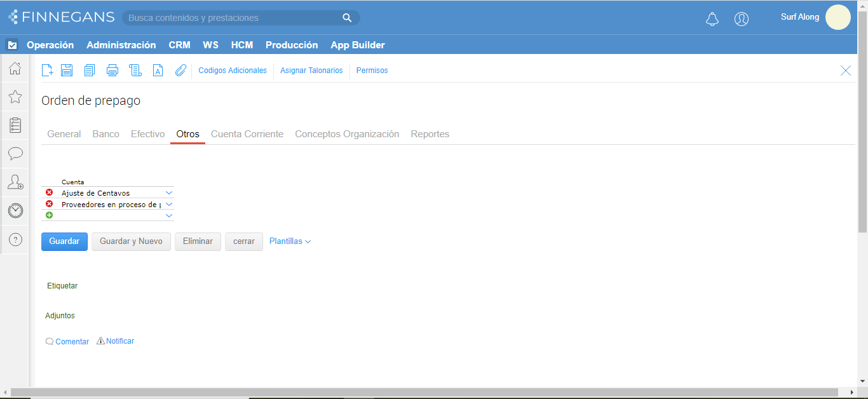Click the search contents input field
Image resolution: width=868 pixels, height=399 pixels.
[233, 18]
